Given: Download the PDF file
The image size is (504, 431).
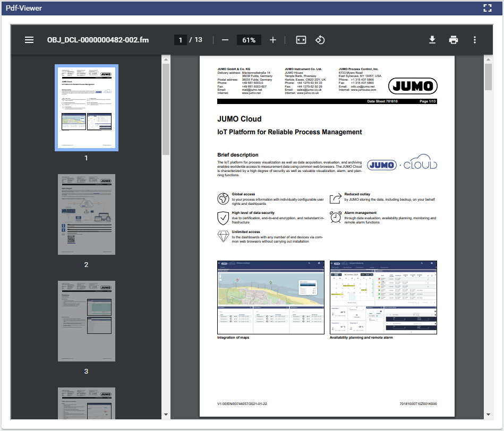Looking at the screenshot, I should [x=432, y=40].
